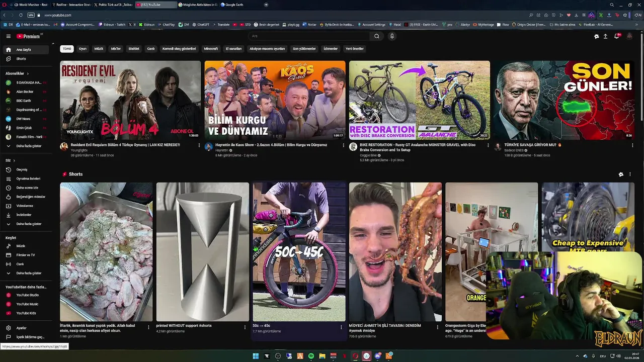Expand Daha fazla göster under Keşfet
This screenshot has height=362, width=644.
pyautogui.click(x=27, y=273)
